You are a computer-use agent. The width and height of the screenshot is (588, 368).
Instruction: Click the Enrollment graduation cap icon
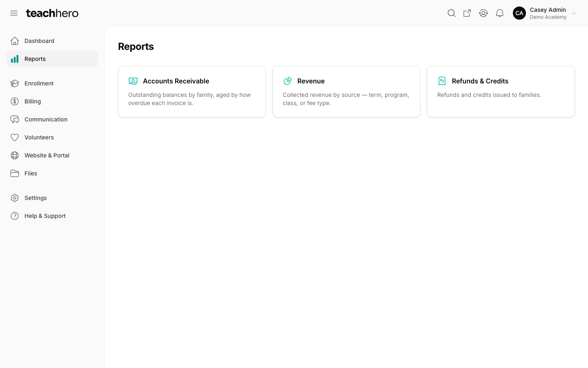point(15,83)
